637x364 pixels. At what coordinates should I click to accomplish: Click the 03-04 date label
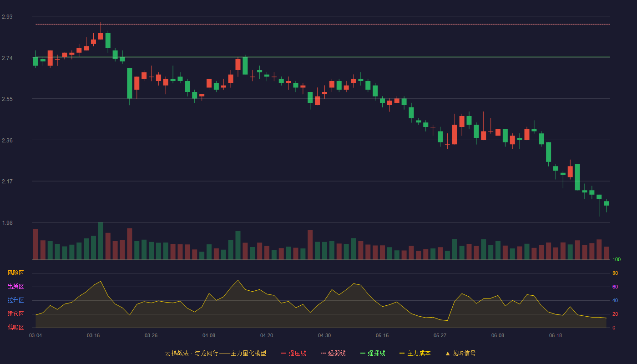[x=35, y=335]
